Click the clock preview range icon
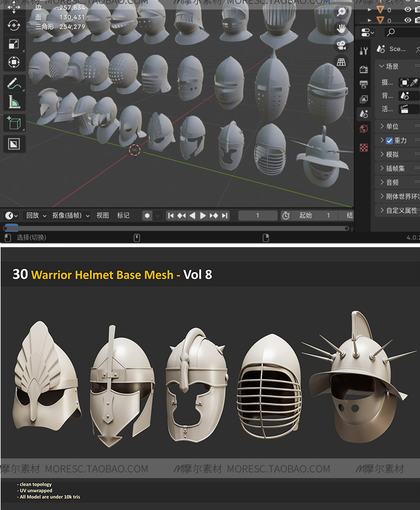 click(x=286, y=215)
